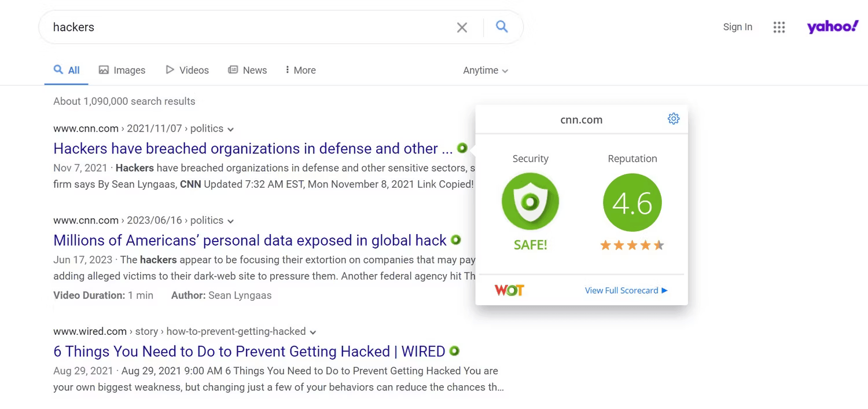Open the Videos tab

[x=187, y=70]
